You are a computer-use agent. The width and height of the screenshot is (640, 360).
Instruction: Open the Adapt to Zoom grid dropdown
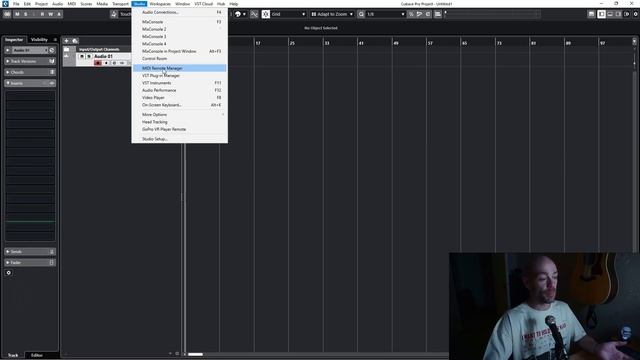coord(332,14)
